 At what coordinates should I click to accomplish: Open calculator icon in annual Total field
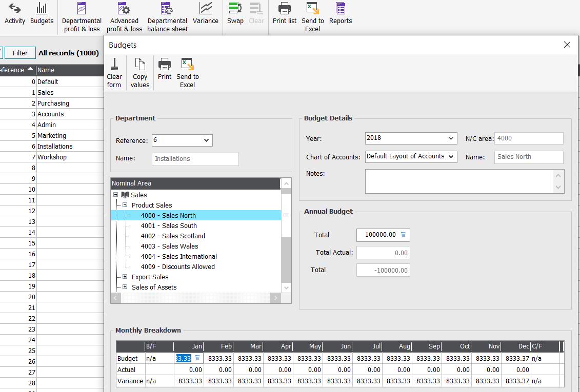coord(403,235)
